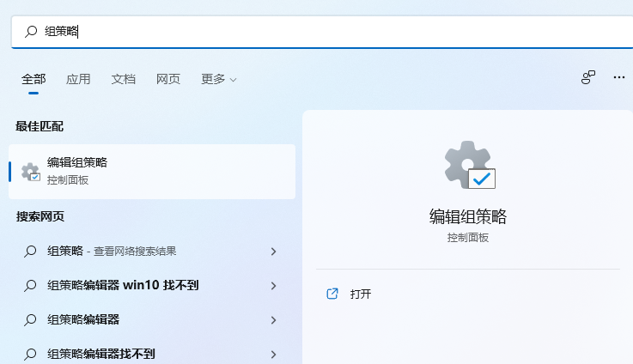This screenshot has width=633, height=364.
Task: Click the search icon beside 组策略编辑器 win10 找不到
Action: (30, 285)
